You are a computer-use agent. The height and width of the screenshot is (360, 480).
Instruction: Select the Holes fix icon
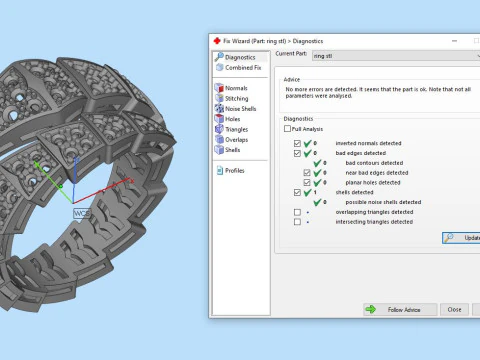[219, 119]
